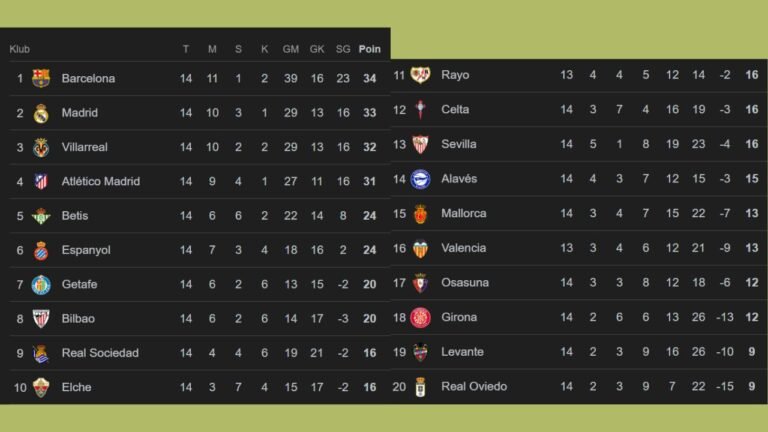The image size is (768, 432).
Task: Click the Klub column header
Action: point(20,49)
